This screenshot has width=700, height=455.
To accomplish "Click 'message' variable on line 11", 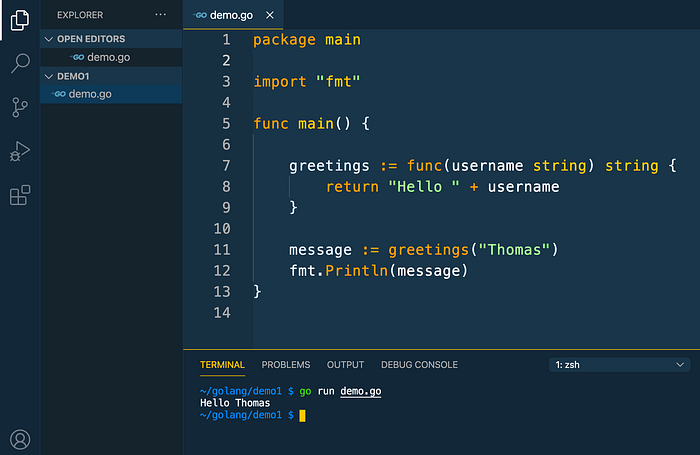I will click(x=320, y=250).
